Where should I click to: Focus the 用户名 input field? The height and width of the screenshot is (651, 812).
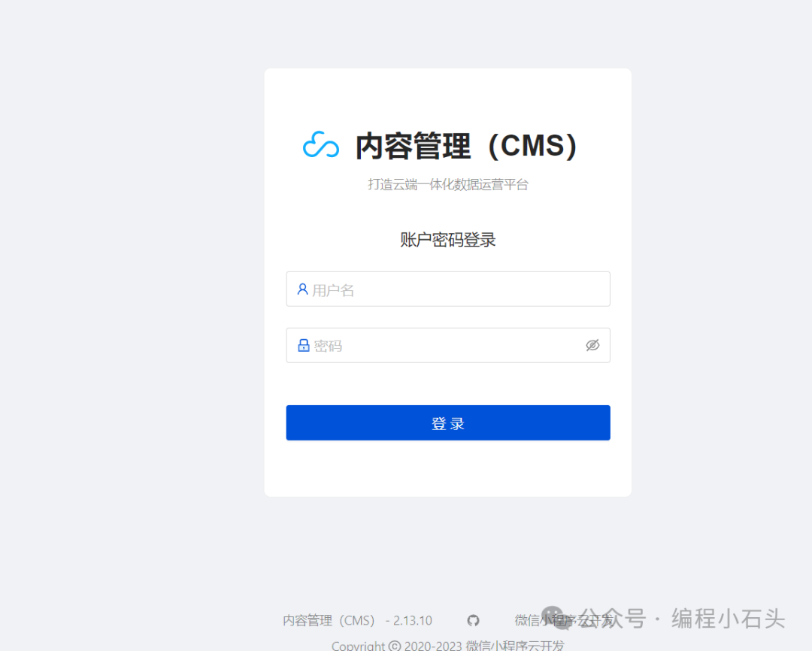[448, 289]
